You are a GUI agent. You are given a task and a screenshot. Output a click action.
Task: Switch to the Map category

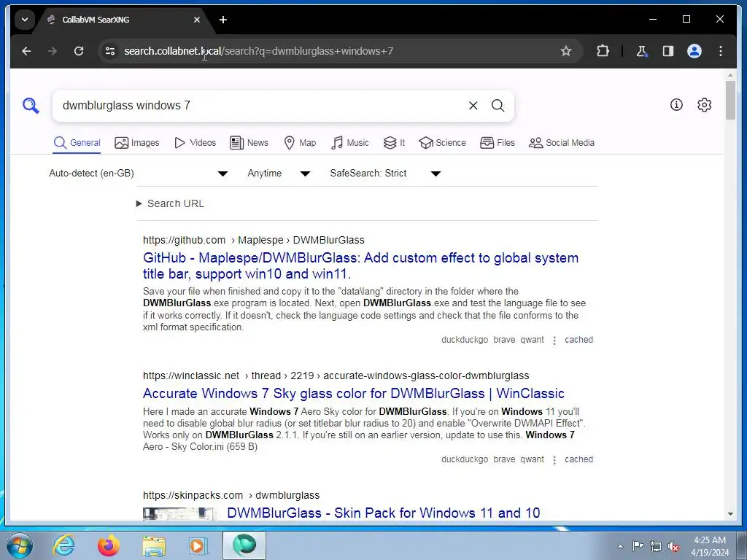click(300, 143)
